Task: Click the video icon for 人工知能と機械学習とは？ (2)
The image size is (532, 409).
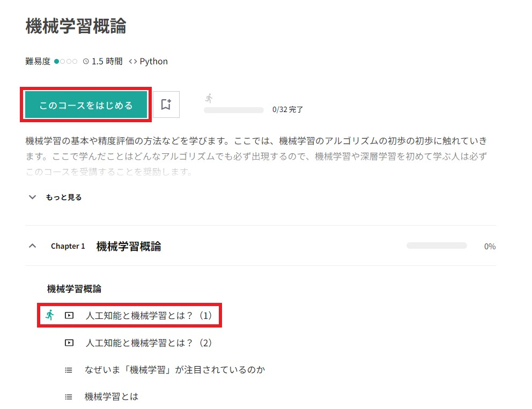Action: coord(69,343)
